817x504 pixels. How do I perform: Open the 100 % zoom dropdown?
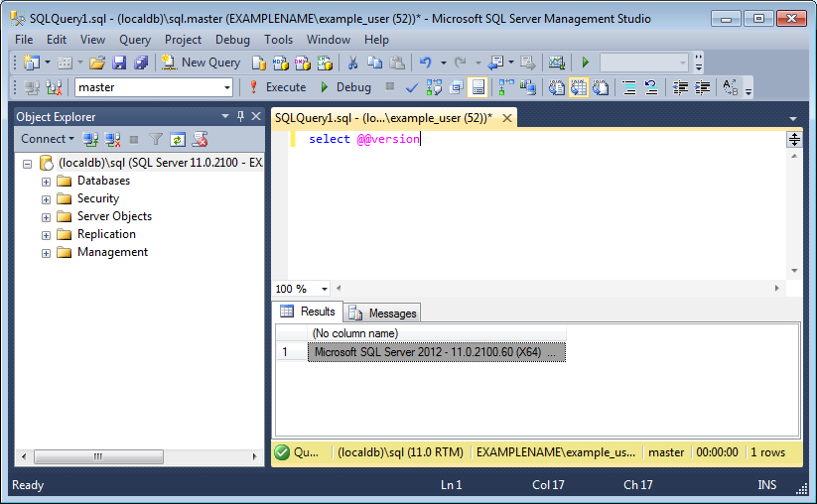pyautogui.click(x=324, y=289)
